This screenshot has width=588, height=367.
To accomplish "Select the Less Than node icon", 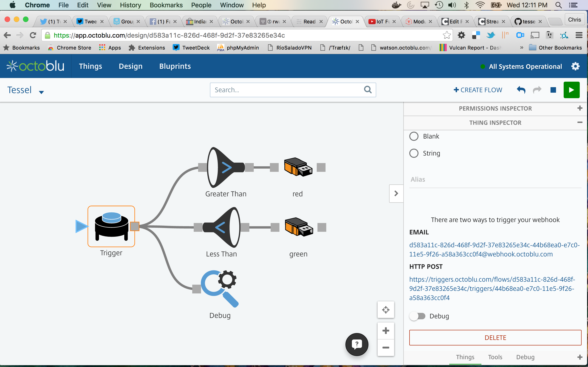I will (x=222, y=227).
